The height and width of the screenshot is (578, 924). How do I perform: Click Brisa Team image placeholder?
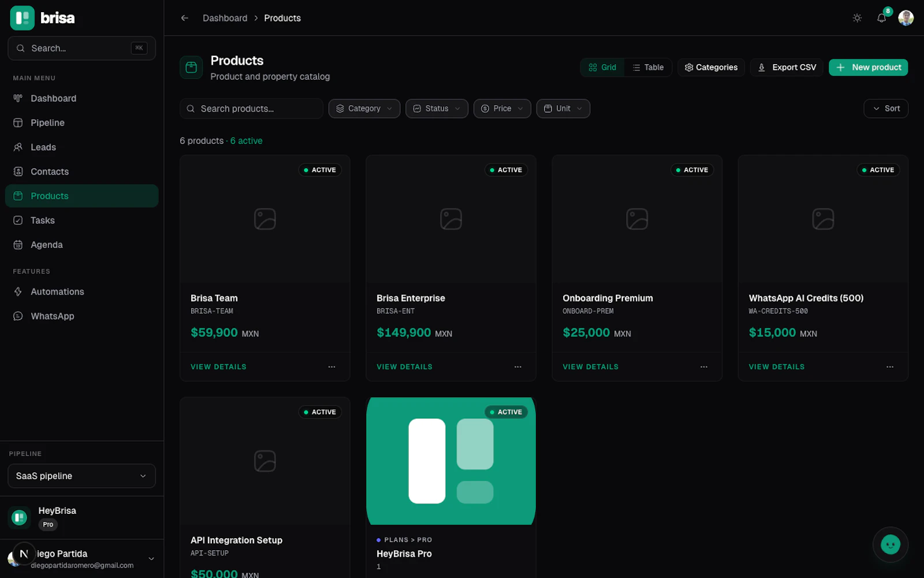(265, 219)
